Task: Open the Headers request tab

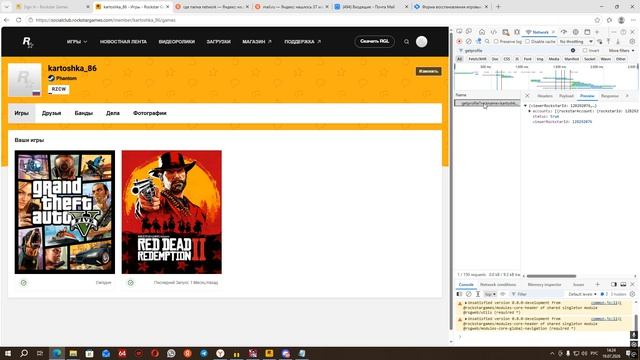Action: (545, 96)
